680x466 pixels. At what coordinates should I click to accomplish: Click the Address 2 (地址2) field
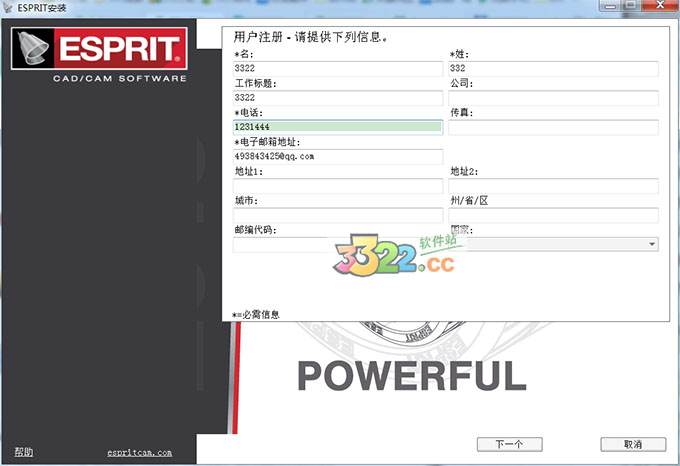point(553,186)
